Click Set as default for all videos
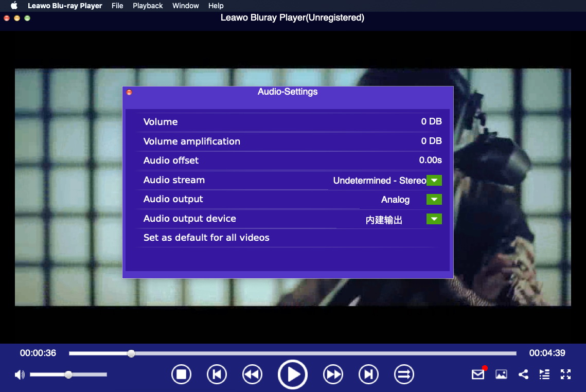The height and width of the screenshot is (392, 586). click(206, 238)
